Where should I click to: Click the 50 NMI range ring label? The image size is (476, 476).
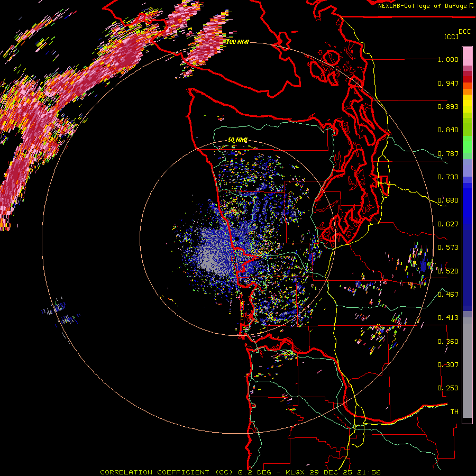pyautogui.click(x=237, y=140)
